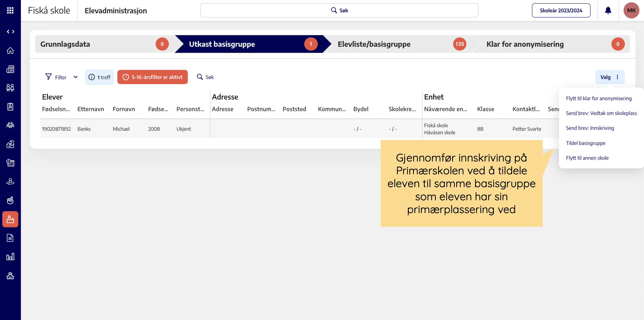Go to Home via the house icon
The height and width of the screenshot is (320, 644).
pyautogui.click(x=10, y=50)
